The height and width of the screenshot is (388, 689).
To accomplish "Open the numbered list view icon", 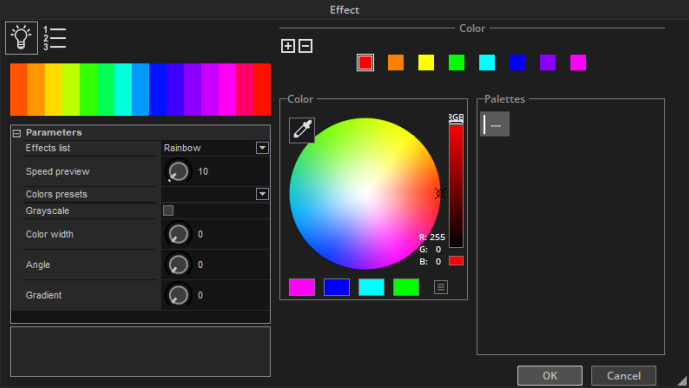I will 54,38.
